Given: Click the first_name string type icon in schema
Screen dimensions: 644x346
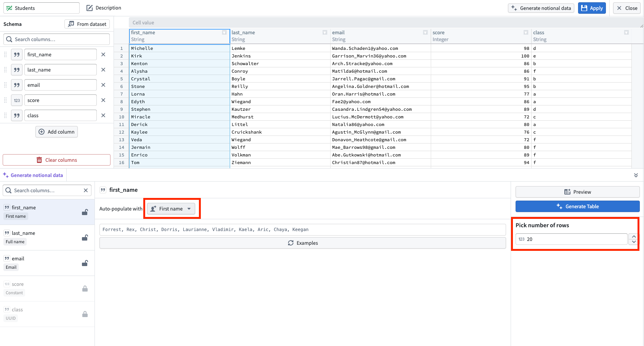Looking at the screenshot, I should click(17, 54).
